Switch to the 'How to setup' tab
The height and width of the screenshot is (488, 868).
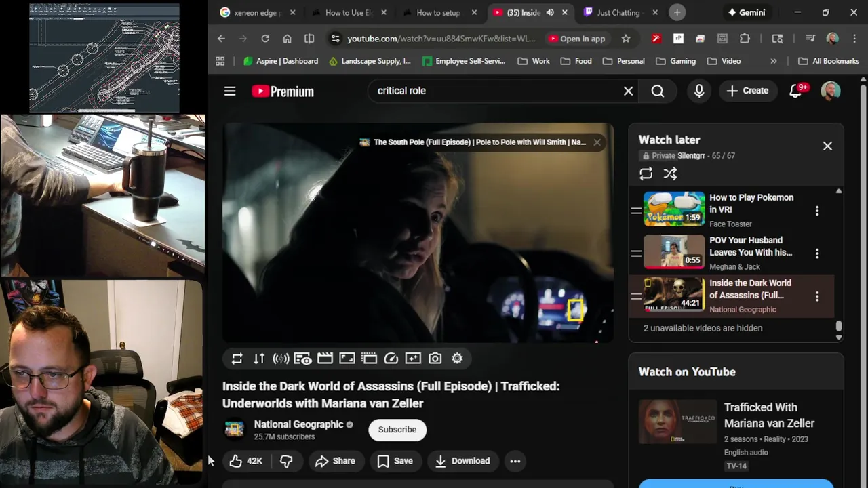[439, 12]
